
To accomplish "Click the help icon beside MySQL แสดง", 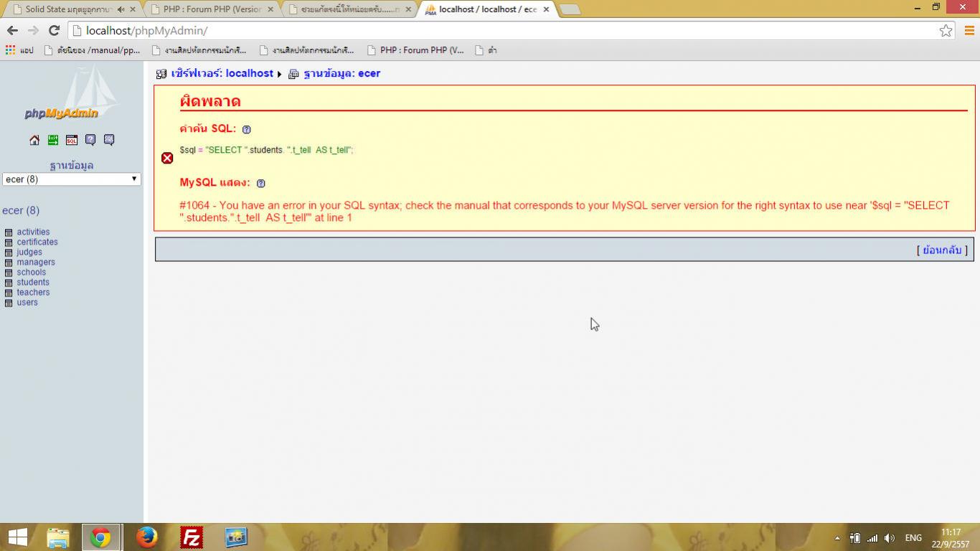I will coord(261,184).
